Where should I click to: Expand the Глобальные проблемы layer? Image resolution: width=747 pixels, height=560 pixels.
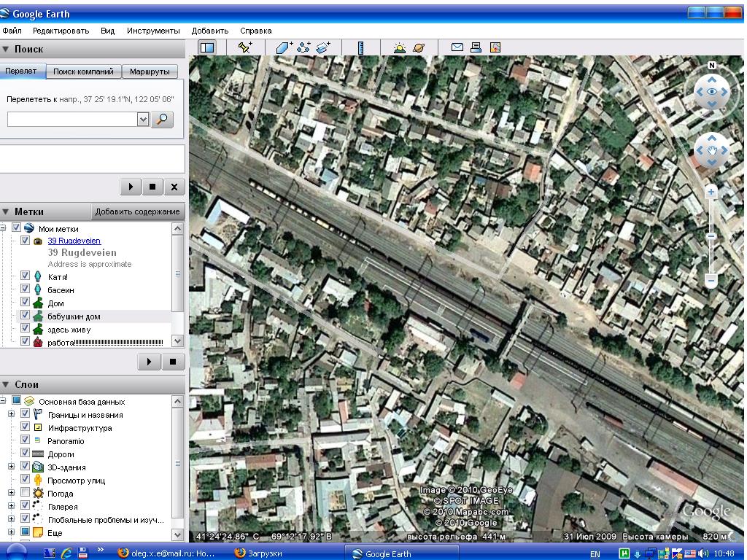(x=12, y=519)
